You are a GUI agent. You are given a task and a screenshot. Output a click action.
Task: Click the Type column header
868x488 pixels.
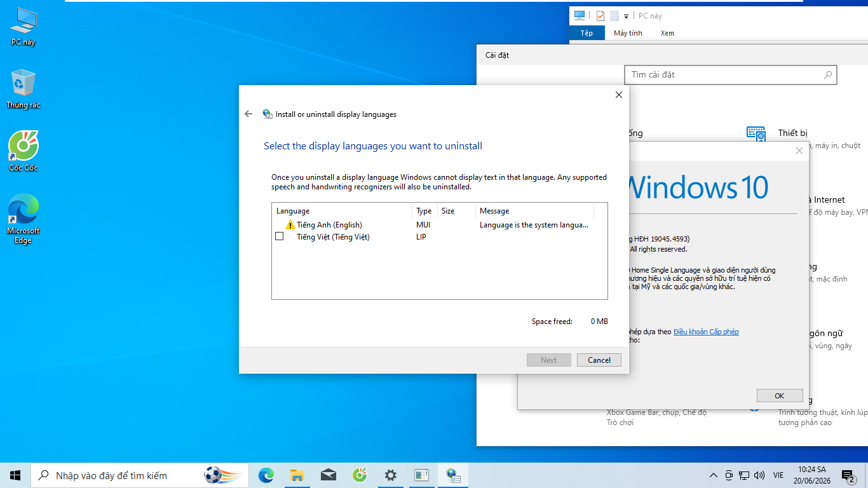click(x=424, y=211)
